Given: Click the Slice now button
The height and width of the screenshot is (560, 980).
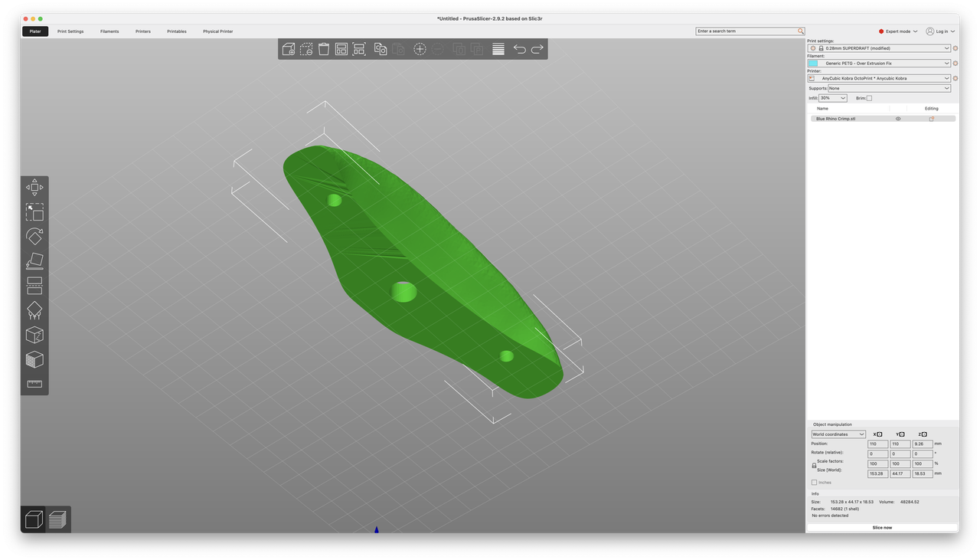Looking at the screenshot, I should pos(882,528).
